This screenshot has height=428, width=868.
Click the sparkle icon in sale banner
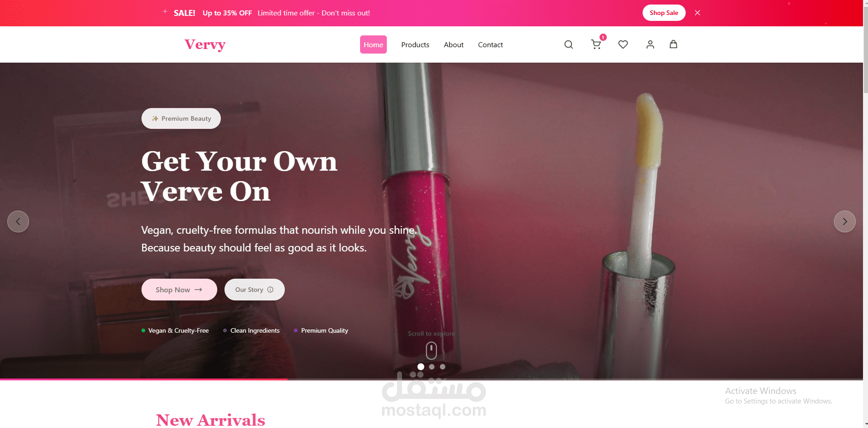(x=165, y=11)
